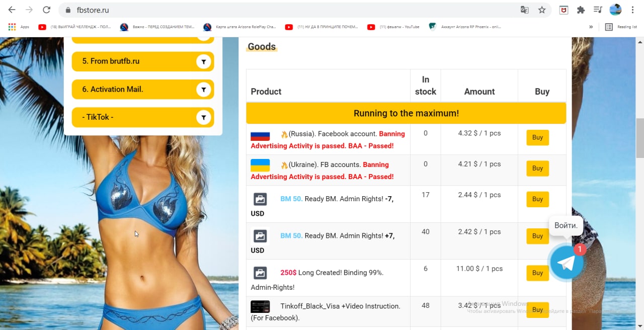The image size is (644, 330).
Task: Open the "НУ ДА В ПРИНЦИПЕ ПОЧЕМ" bookmark
Action: tap(321, 27)
